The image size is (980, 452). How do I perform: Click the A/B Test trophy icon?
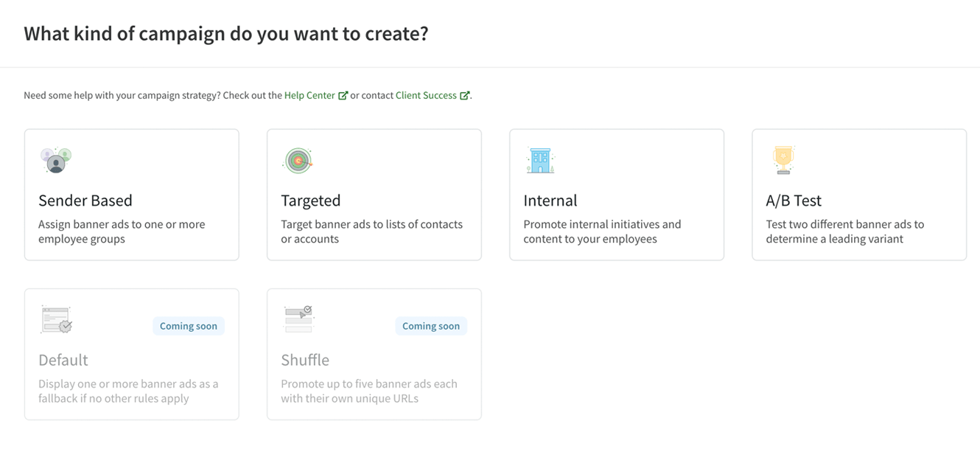783,159
